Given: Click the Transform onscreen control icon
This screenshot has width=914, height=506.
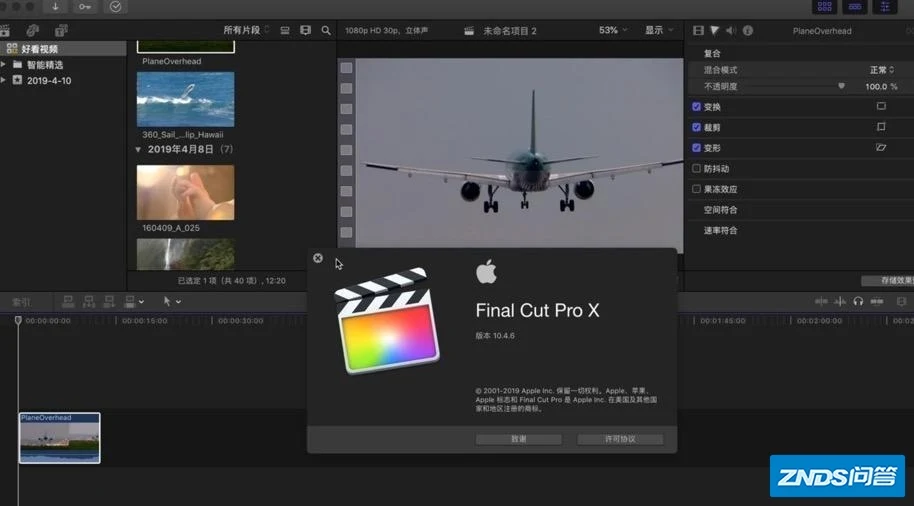Looking at the screenshot, I should (881, 106).
